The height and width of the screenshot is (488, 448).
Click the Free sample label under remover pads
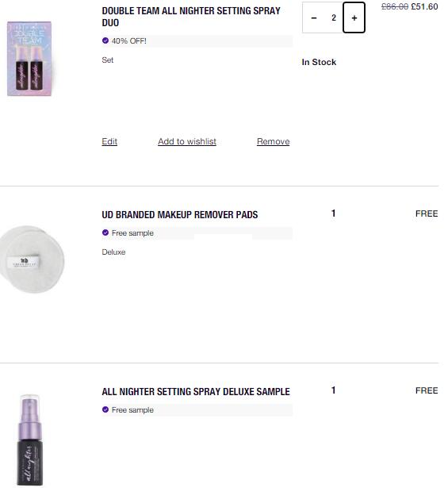click(132, 232)
